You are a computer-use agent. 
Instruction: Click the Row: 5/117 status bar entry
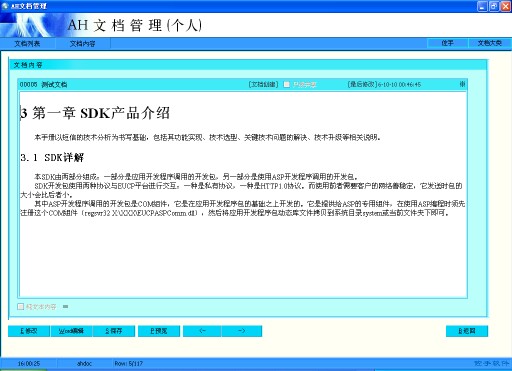click(128, 363)
